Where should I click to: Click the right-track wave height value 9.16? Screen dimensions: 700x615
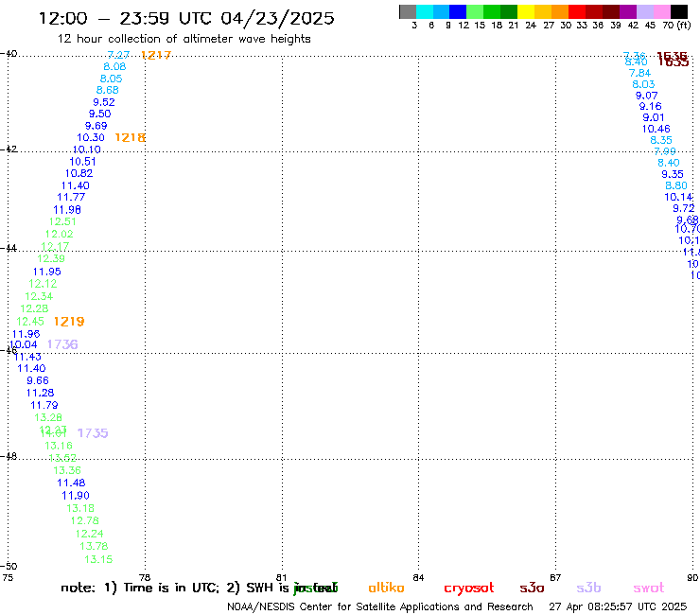tap(650, 106)
